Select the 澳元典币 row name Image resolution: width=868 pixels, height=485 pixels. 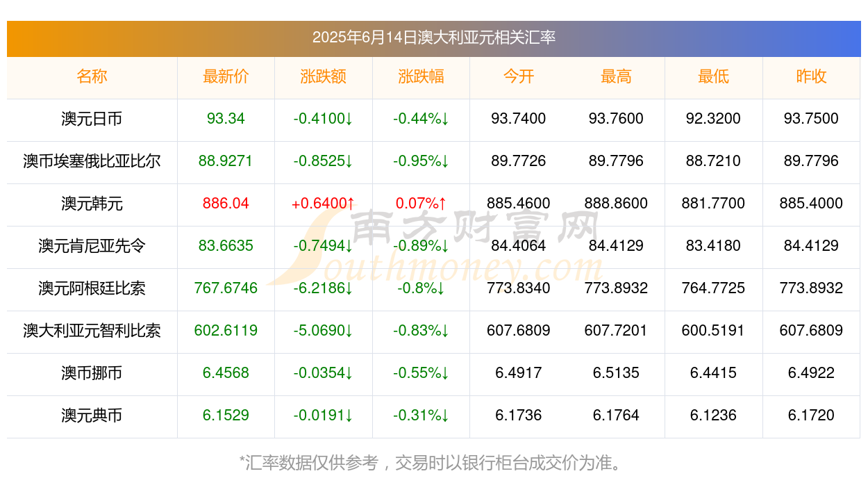[x=92, y=416]
